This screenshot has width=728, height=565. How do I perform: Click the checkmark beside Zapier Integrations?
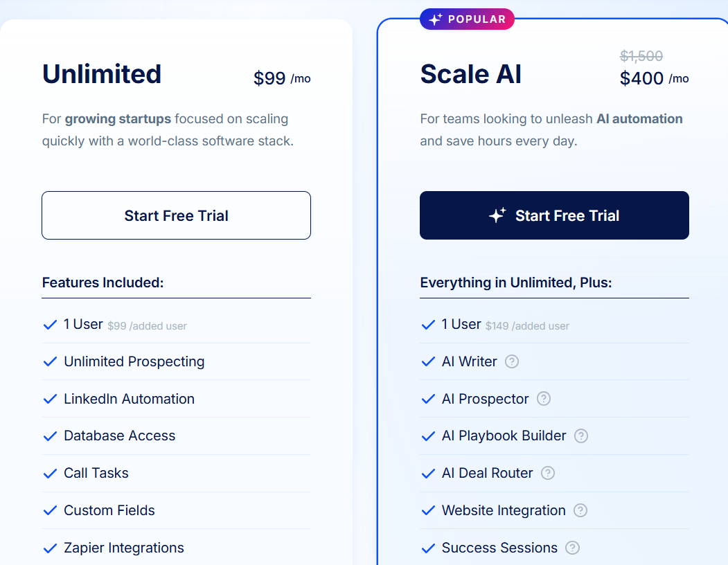tap(50, 548)
